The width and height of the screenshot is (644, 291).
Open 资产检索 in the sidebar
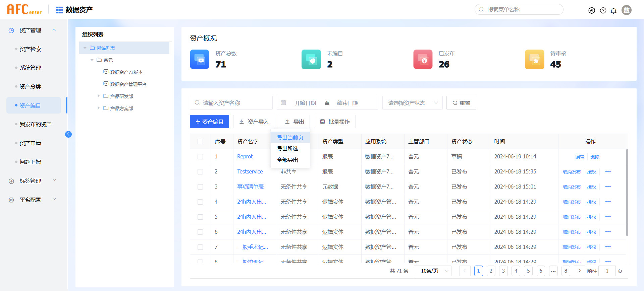[30, 49]
